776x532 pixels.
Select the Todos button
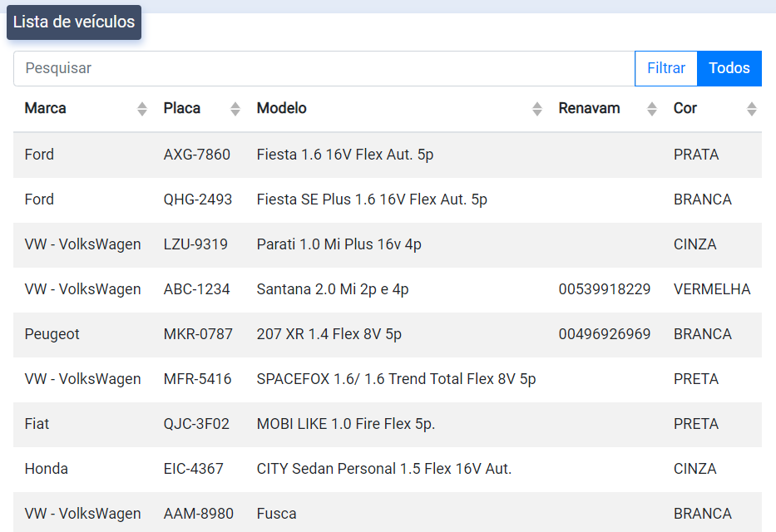(x=729, y=68)
